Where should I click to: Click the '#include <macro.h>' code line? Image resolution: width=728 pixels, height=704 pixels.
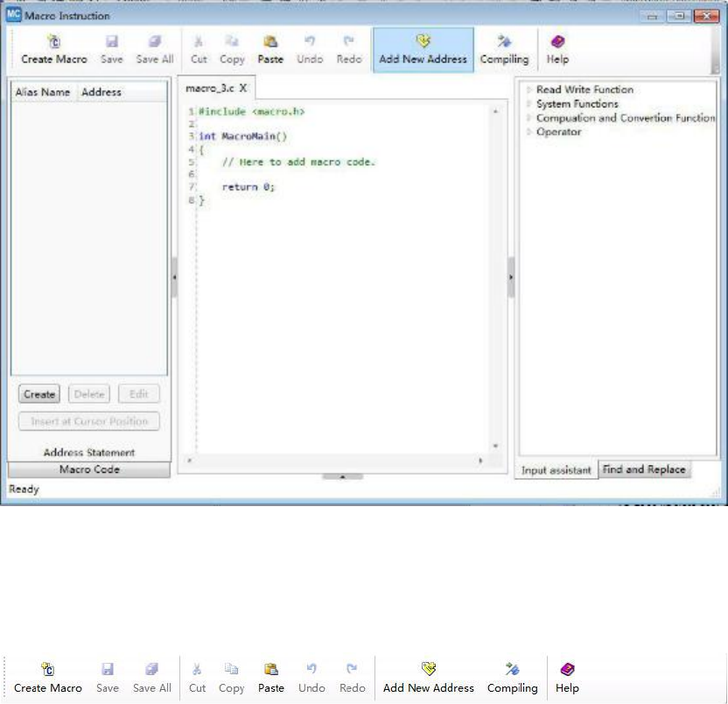coord(252,111)
